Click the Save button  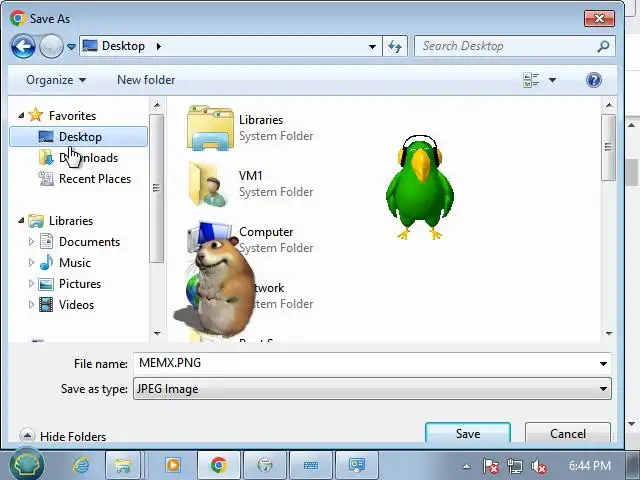click(468, 433)
